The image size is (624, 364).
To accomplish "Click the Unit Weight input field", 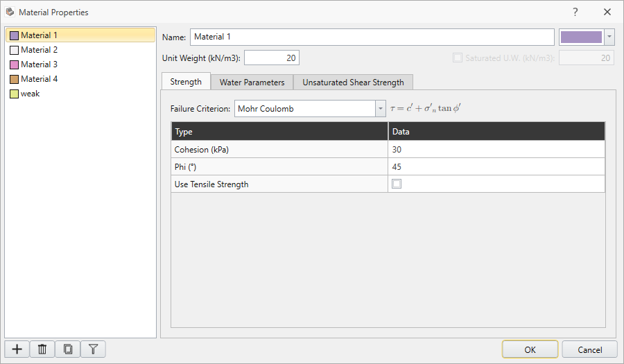I will (x=271, y=58).
